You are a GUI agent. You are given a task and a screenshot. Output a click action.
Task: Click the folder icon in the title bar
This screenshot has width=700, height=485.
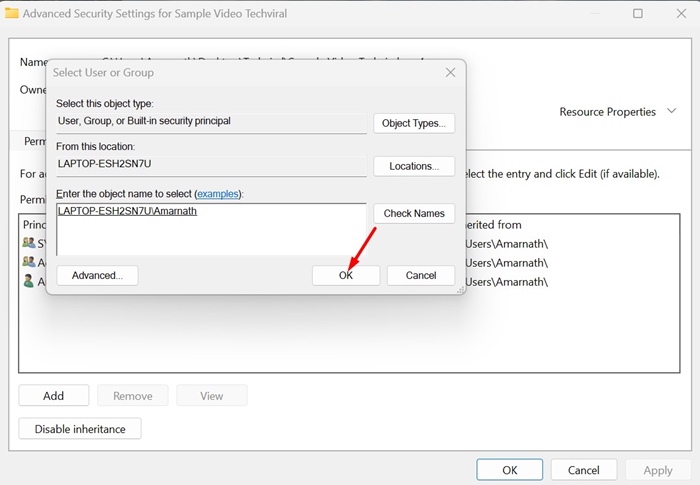(x=11, y=15)
